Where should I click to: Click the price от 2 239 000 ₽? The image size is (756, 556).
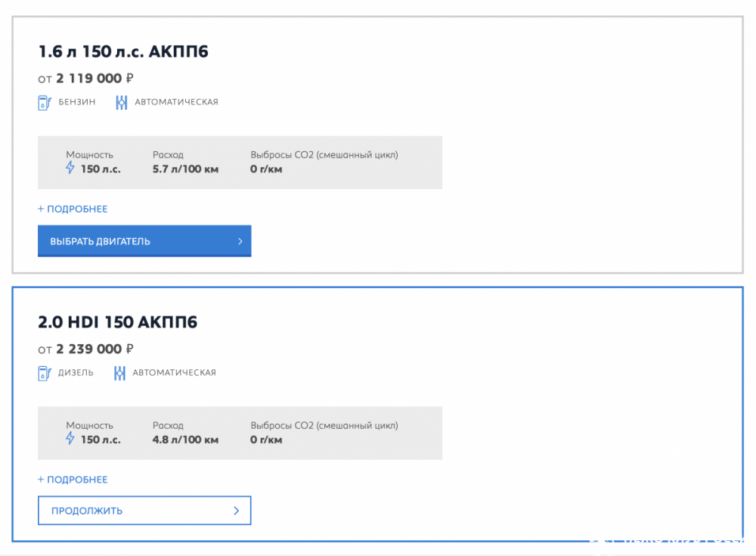[x=86, y=349]
